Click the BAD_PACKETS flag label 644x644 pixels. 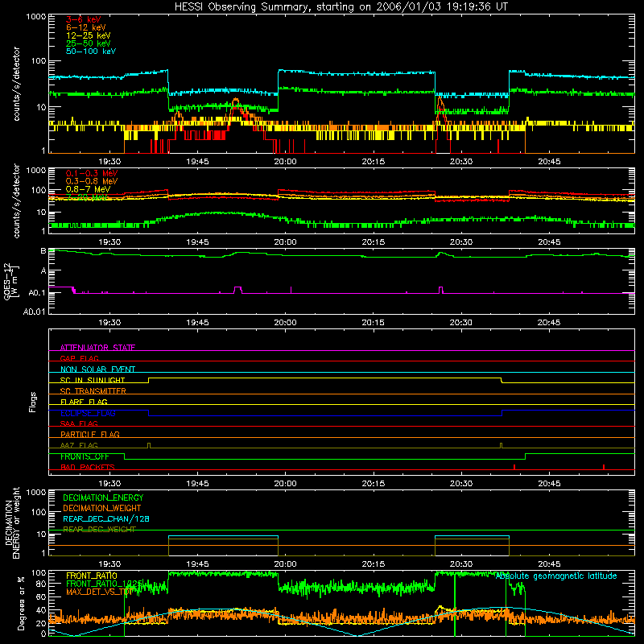point(88,467)
